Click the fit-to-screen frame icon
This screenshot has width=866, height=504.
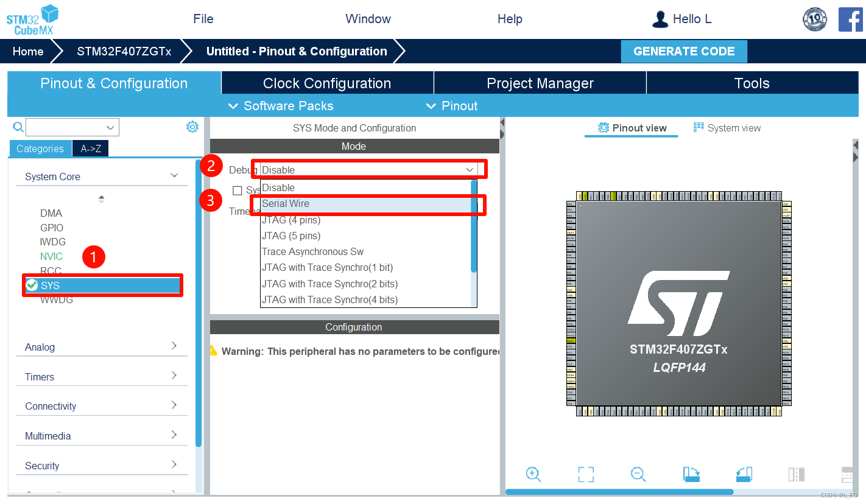pyautogui.click(x=586, y=474)
